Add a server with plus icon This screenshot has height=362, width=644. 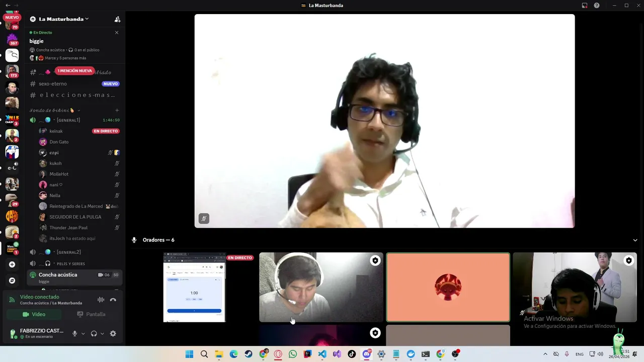pos(12,264)
